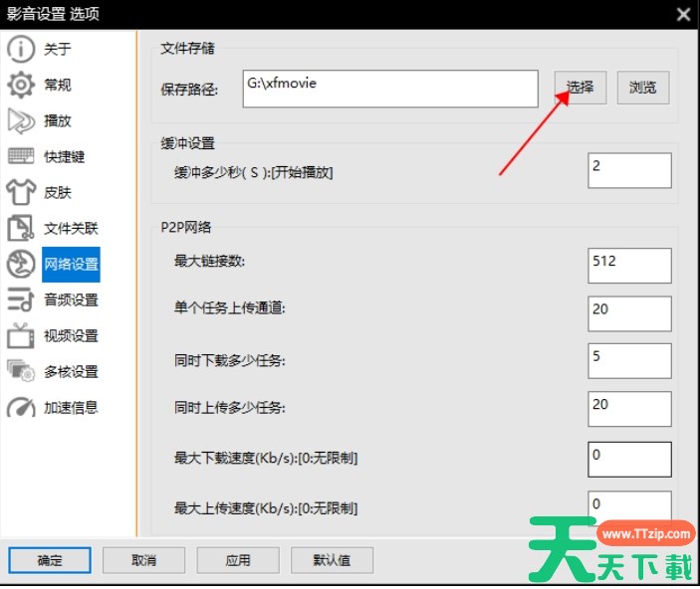The image size is (700, 589).
Task: Switch to 音频设置 page
Action: pos(71,299)
